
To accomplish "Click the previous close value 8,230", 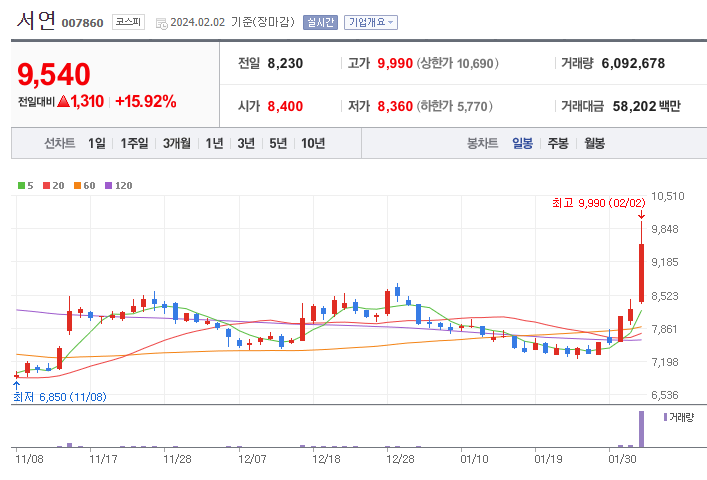I will pyautogui.click(x=285, y=64).
